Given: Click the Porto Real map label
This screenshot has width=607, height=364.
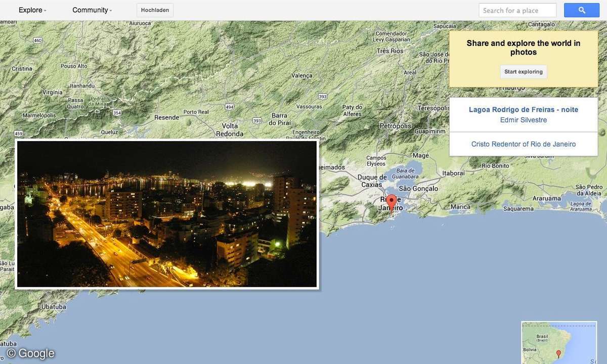Looking at the screenshot, I should click(196, 112).
